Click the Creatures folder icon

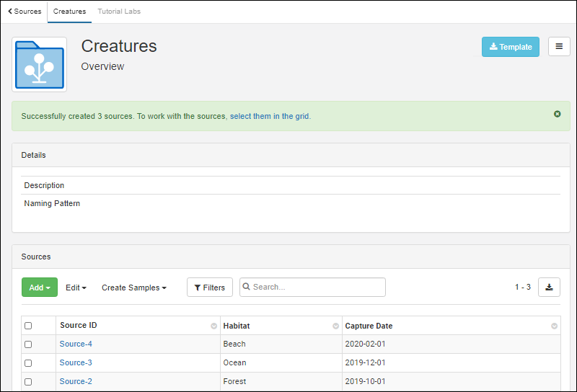(x=39, y=65)
